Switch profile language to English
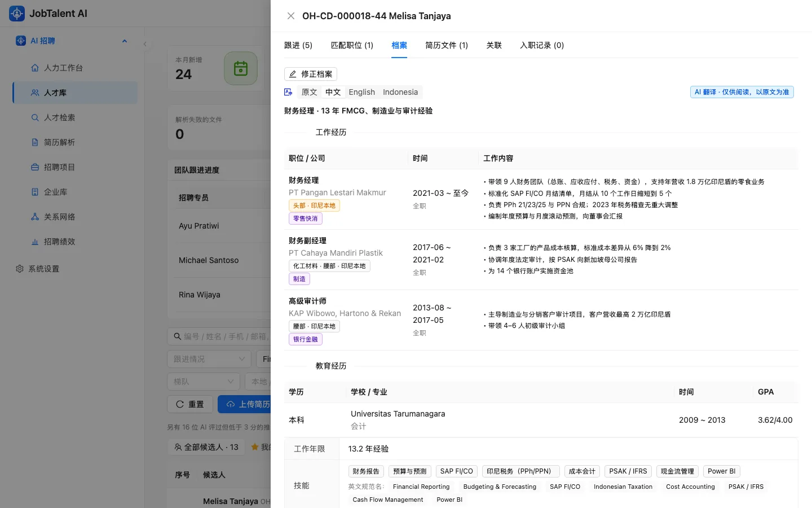This screenshot has width=812, height=508. pyautogui.click(x=362, y=92)
